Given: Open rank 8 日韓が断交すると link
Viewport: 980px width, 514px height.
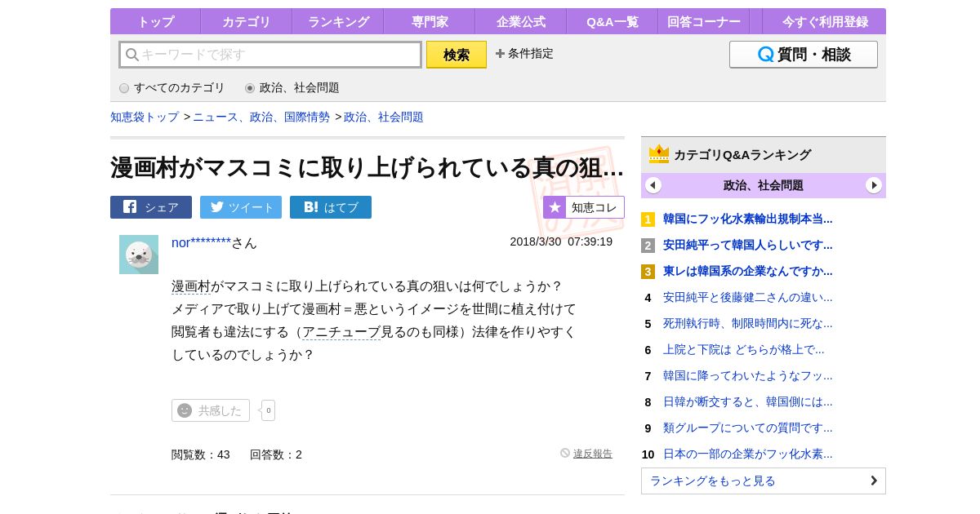Looking at the screenshot, I should click(x=748, y=401).
